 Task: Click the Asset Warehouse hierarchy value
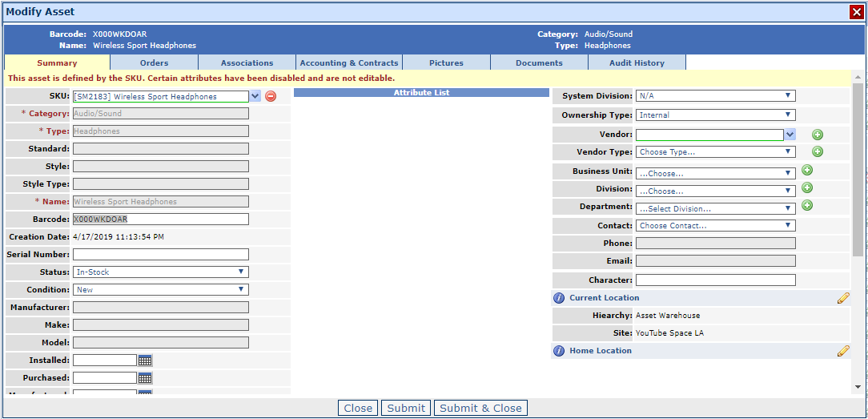click(668, 316)
